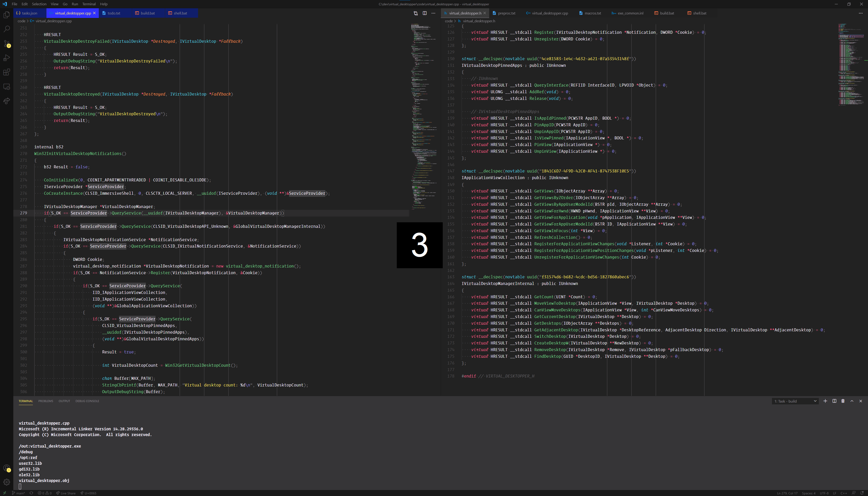Image resolution: width=868 pixels, height=496 pixels.
Task: Open more actions for left editor group
Action: pos(434,13)
